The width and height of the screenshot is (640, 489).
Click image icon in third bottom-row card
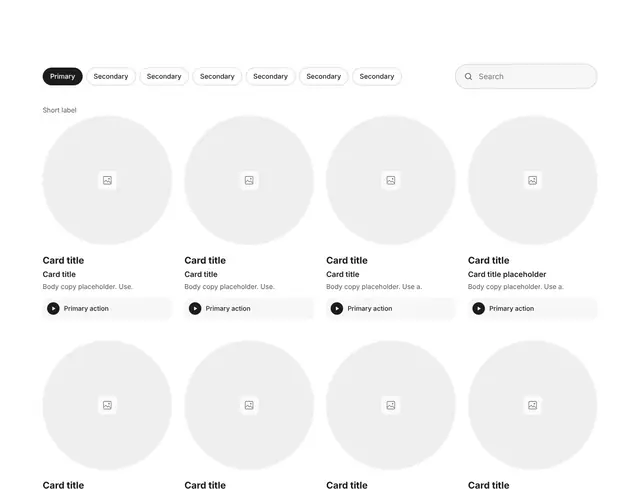(391, 405)
